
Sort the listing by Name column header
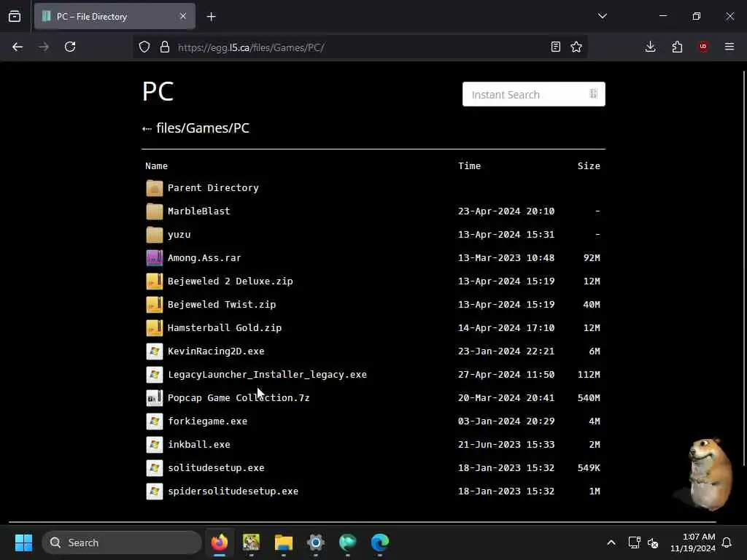(x=156, y=166)
